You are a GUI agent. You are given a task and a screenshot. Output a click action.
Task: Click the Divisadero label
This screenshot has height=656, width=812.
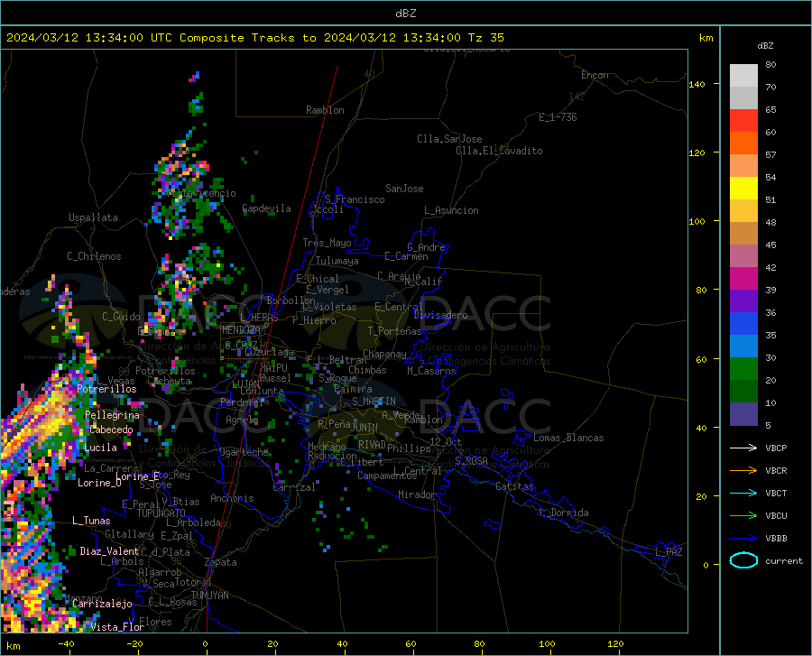click(440, 315)
